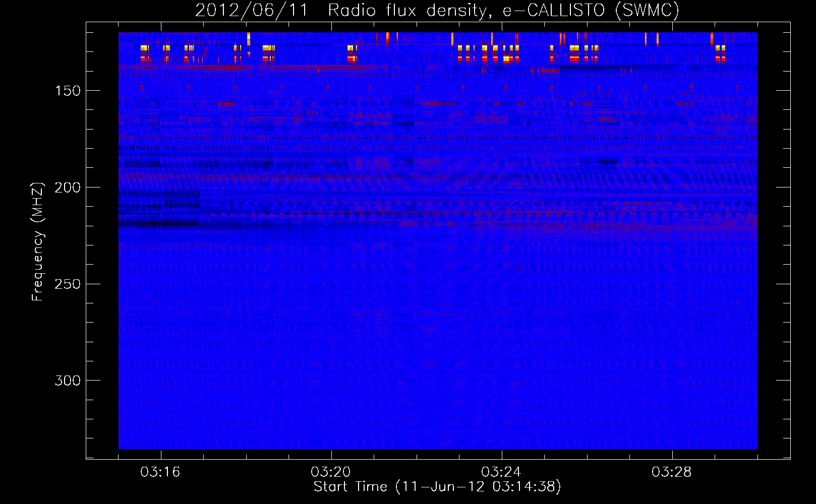
Task: Click the 03:28 time axis label
Action: (672, 472)
